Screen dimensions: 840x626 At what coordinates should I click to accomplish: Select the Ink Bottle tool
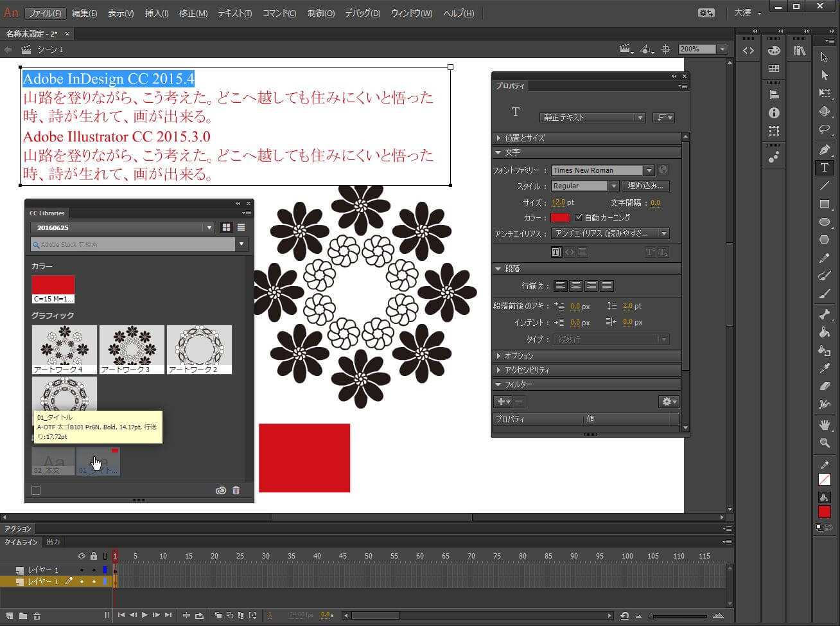tap(825, 350)
